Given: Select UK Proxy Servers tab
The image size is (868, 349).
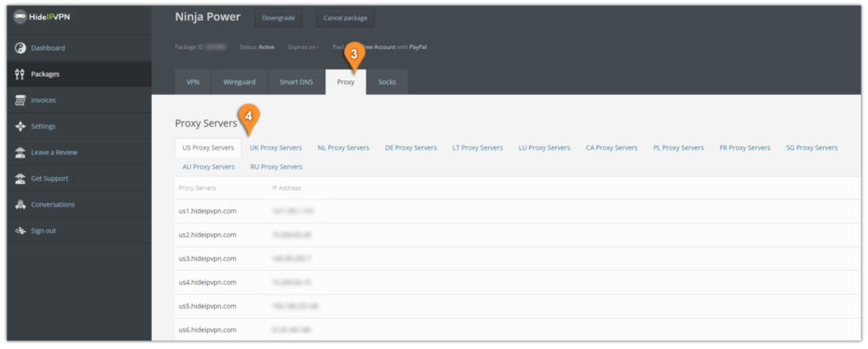Looking at the screenshot, I should (x=275, y=147).
